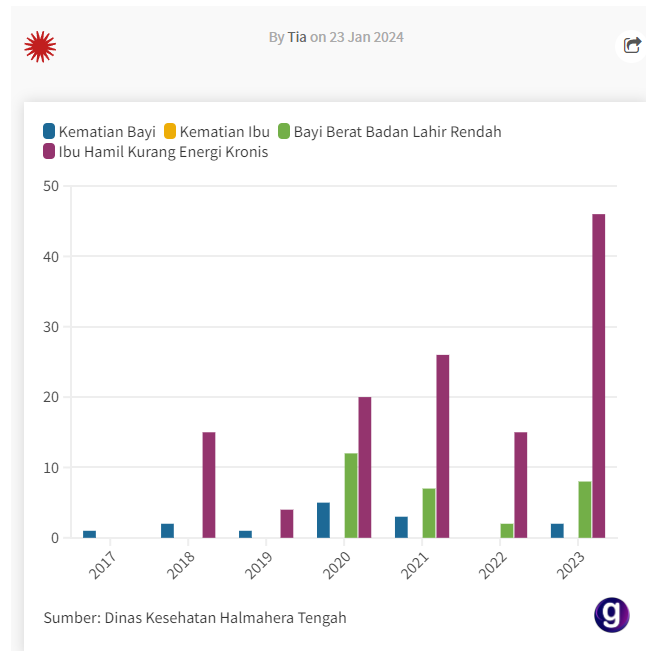Click the blue Kematian Bayi legend swatch
This screenshot has height=651, width=646.
(x=49, y=132)
